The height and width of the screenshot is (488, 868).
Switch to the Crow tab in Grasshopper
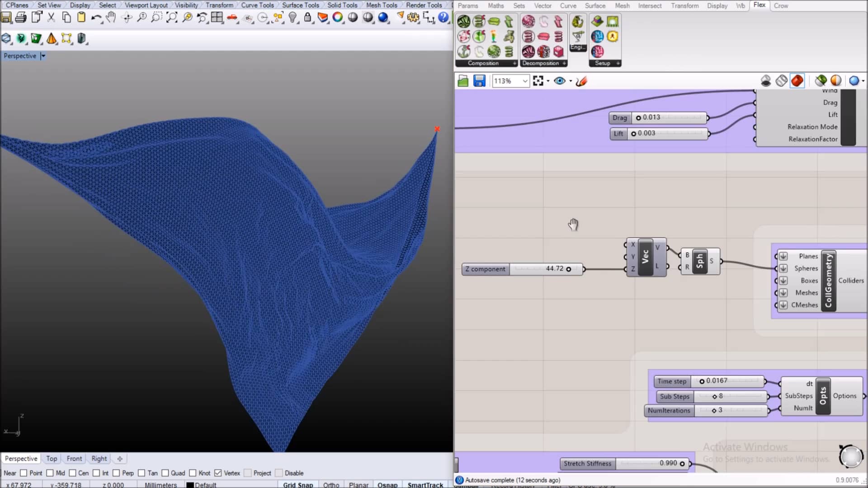click(x=781, y=5)
